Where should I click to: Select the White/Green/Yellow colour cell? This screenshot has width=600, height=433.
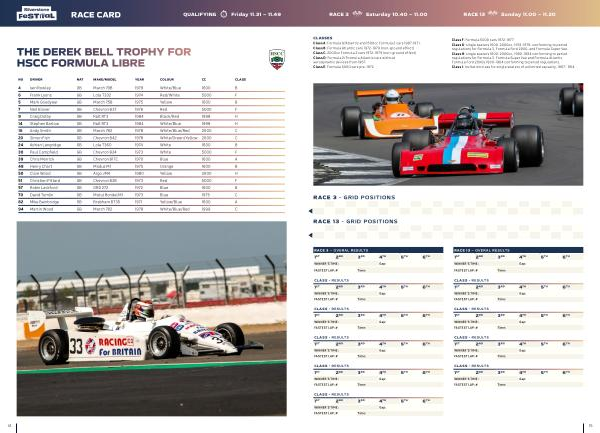[179, 138]
